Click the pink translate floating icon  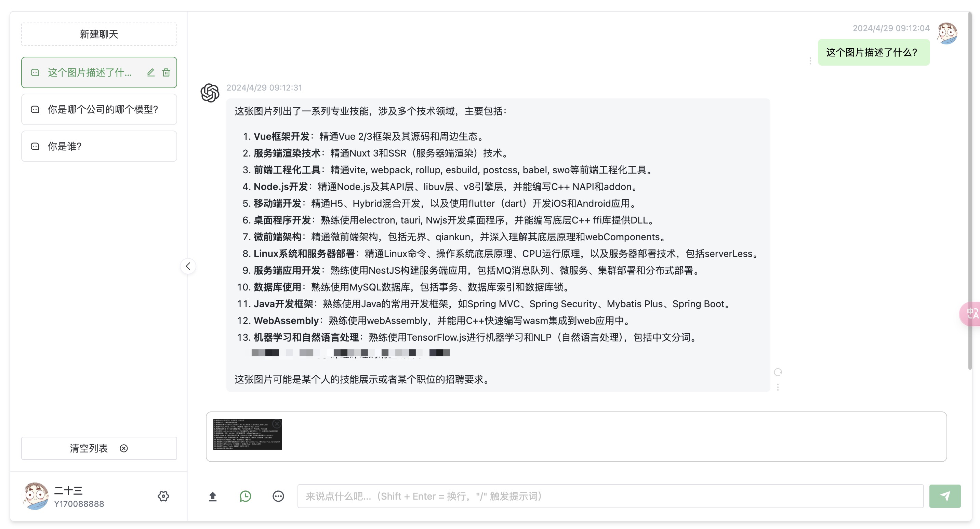coord(971,314)
